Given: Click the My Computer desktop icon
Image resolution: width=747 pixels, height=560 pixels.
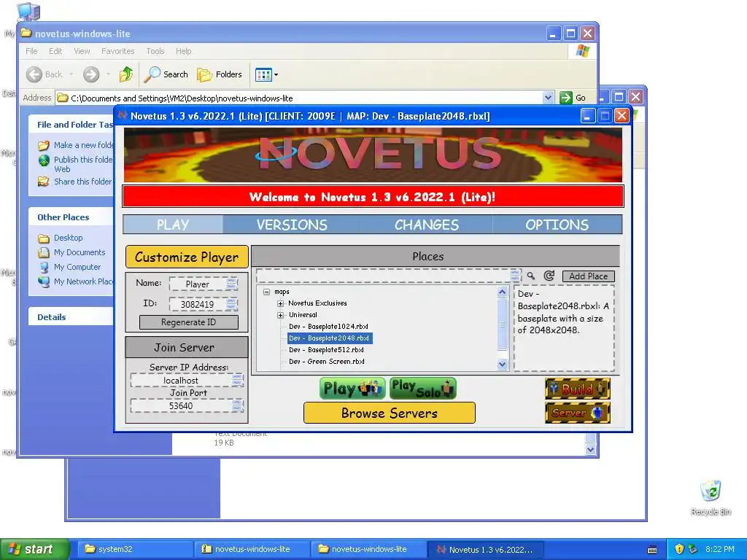Looking at the screenshot, I should tap(28, 10).
